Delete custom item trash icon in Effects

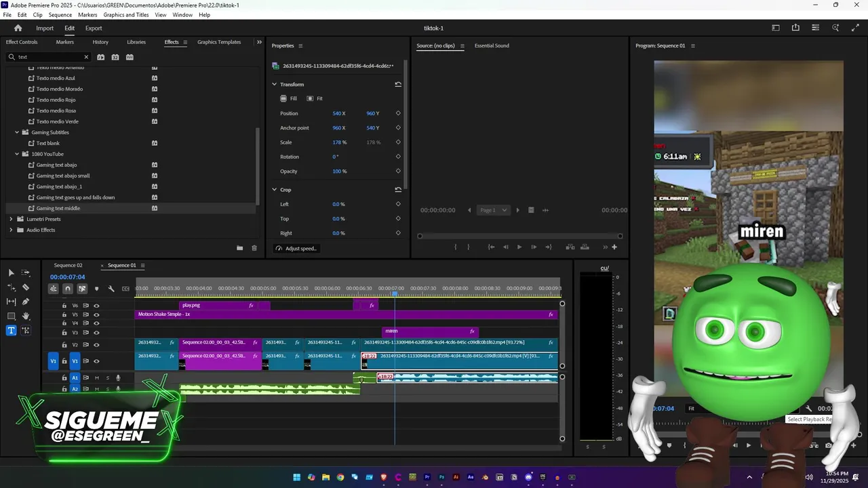(x=254, y=248)
